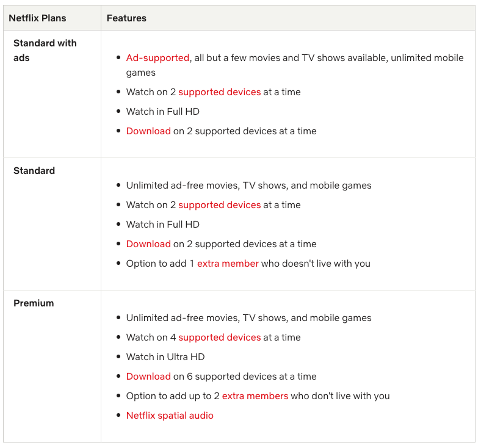Click supported devices link in the Premium row
481x448 pixels.
pyautogui.click(x=219, y=338)
